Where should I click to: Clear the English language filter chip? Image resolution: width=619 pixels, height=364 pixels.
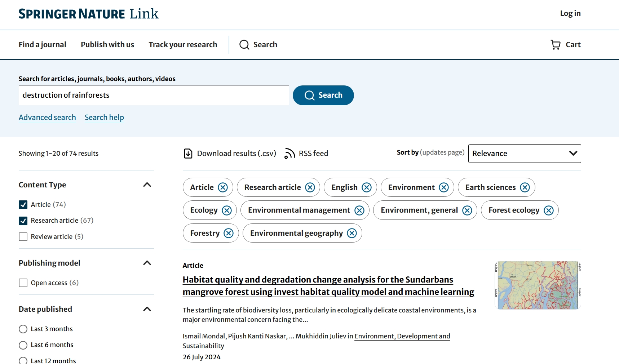366,187
